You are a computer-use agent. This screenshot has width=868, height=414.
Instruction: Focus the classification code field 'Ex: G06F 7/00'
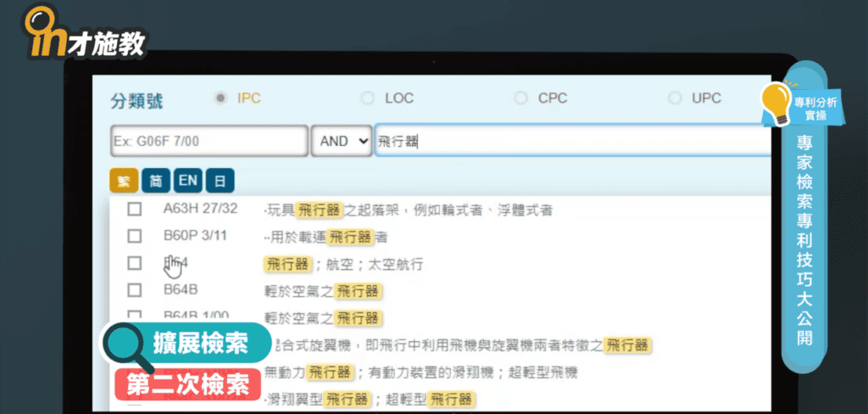click(x=209, y=142)
